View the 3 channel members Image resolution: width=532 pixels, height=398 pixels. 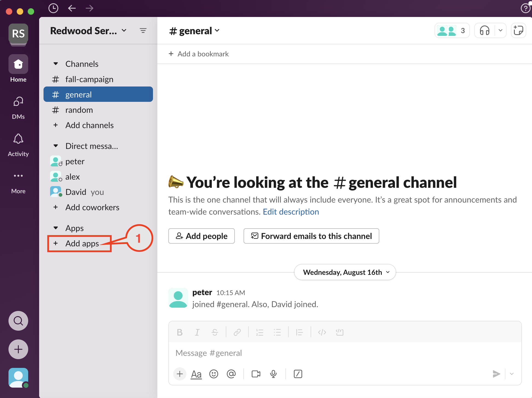(x=452, y=30)
